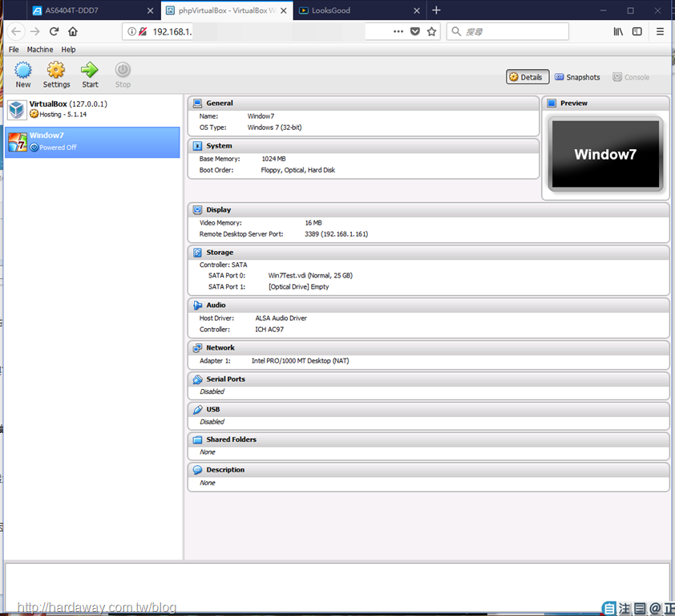Click 'Intel PRO/1000 MT Desktop (NAT)' text
This screenshot has height=616, width=675.
[x=300, y=361]
